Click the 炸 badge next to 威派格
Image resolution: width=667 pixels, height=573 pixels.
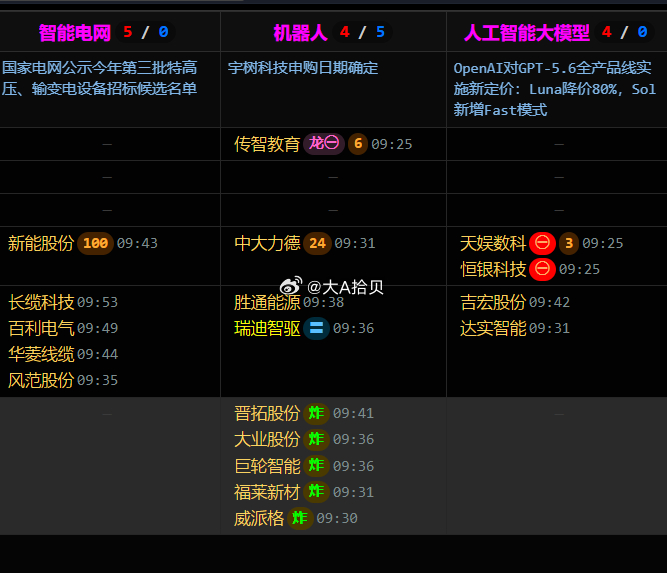(300, 518)
